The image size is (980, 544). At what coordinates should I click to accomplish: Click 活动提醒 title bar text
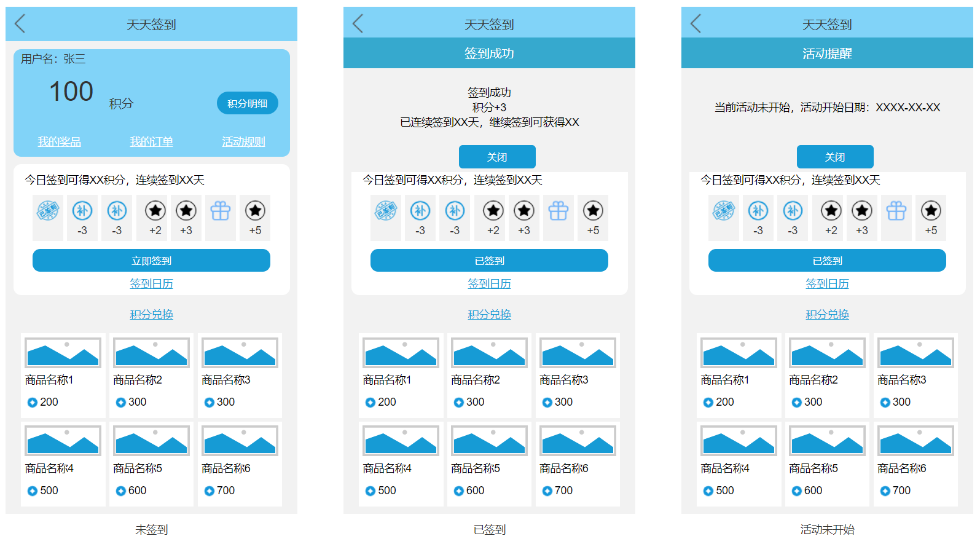(827, 53)
